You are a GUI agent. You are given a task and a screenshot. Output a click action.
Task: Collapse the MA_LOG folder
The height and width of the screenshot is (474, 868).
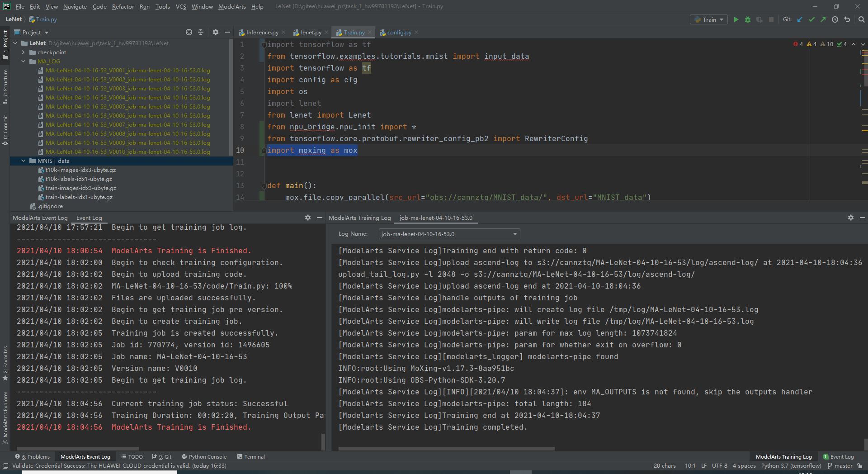24,61
